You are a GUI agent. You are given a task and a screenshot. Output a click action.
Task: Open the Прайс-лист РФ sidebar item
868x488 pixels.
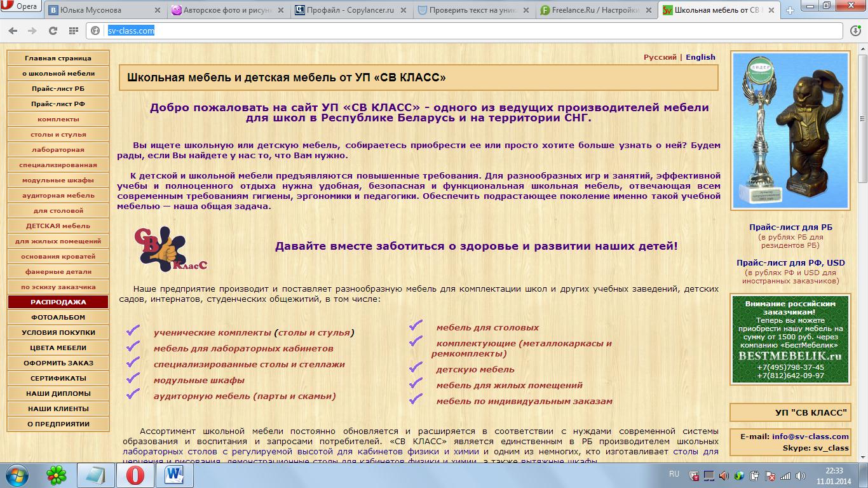coord(58,104)
